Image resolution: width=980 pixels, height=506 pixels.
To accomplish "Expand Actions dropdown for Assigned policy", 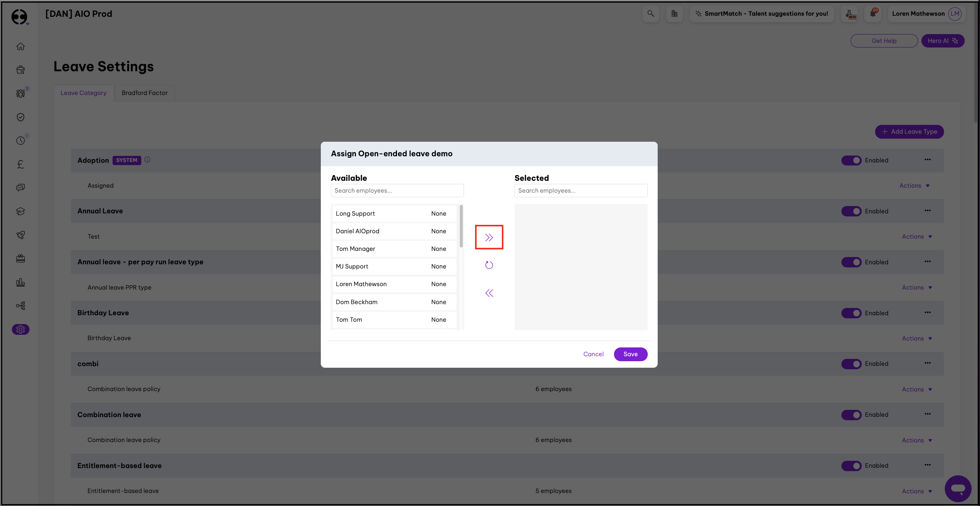I will (x=914, y=186).
